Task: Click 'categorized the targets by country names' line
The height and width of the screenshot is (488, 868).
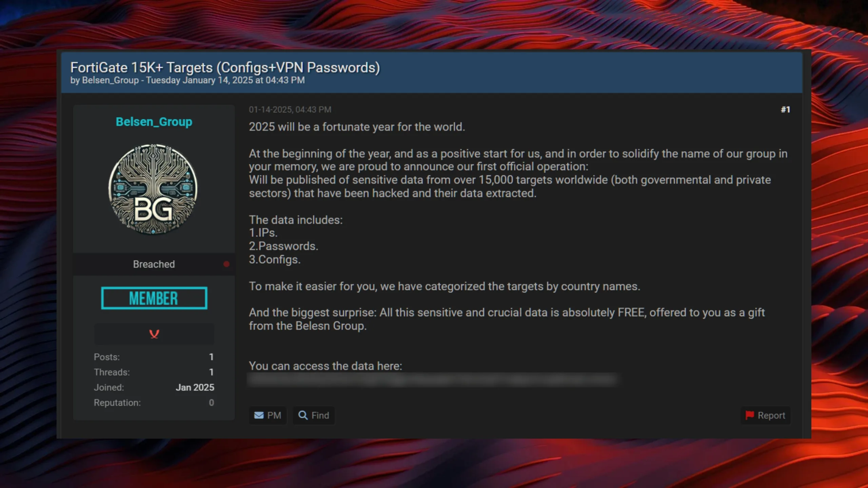Action: click(445, 286)
